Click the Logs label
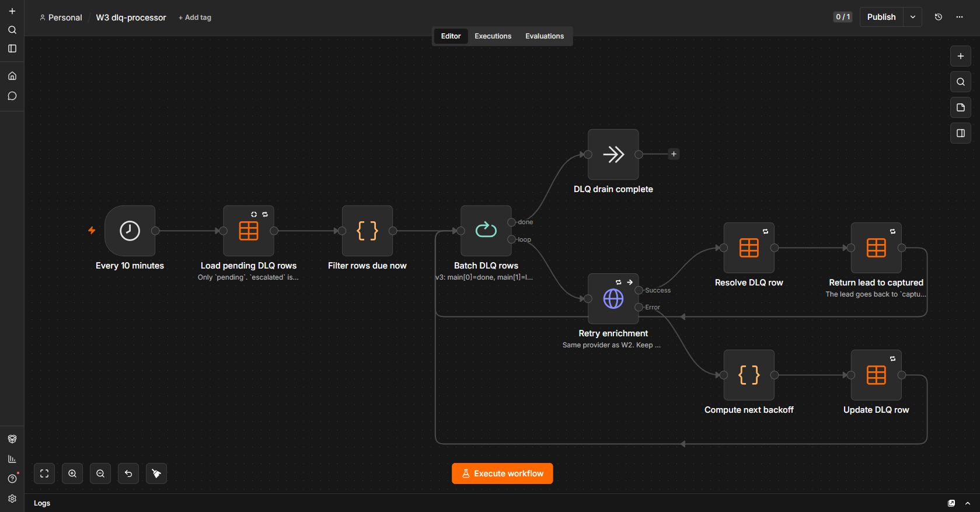The image size is (980, 512). click(42, 503)
